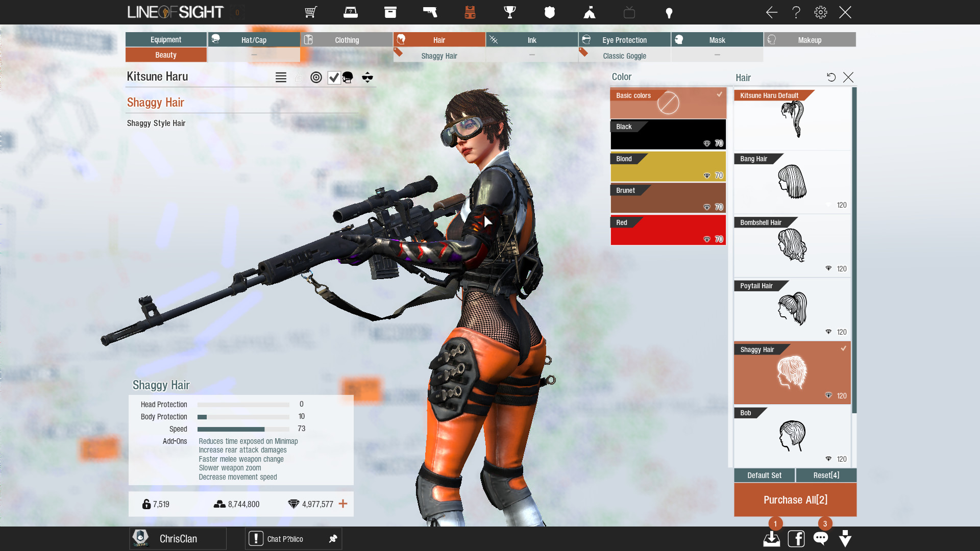980x551 pixels.
Task: Open the storage box icon
Action: pos(390,12)
